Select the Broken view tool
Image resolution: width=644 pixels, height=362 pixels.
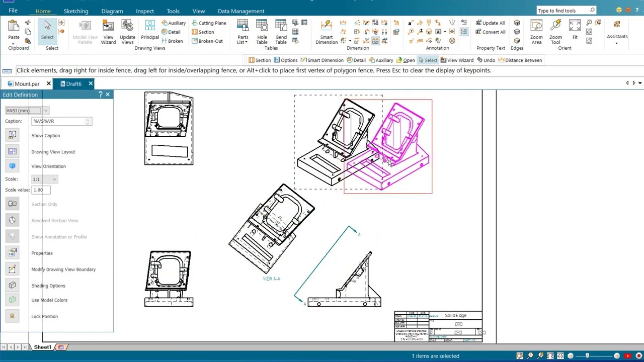pos(172,41)
